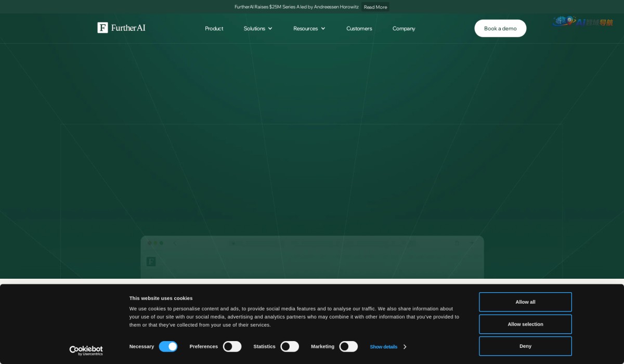Viewport: 624px width, 364px height.
Task: Click the faded F icon in the preview window
Action: coord(151,262)
